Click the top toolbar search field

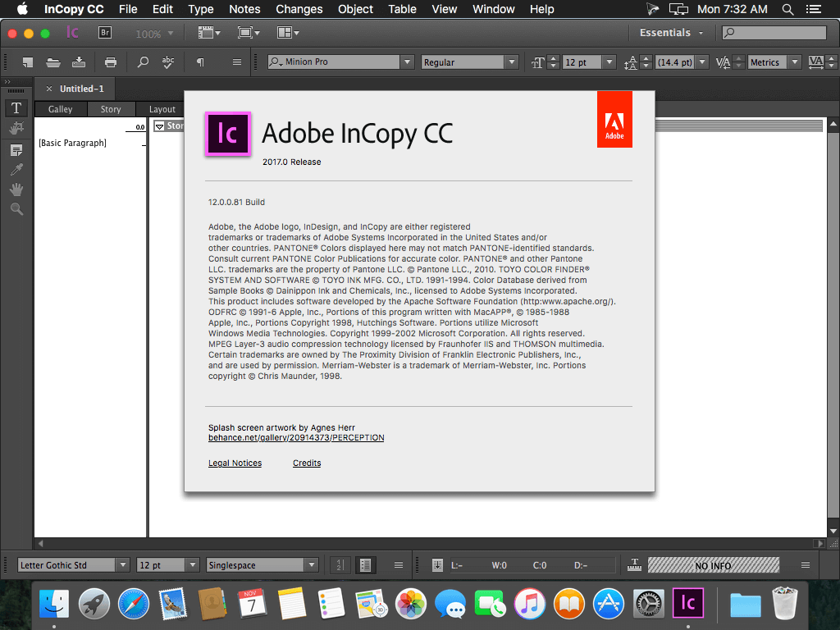774,33
